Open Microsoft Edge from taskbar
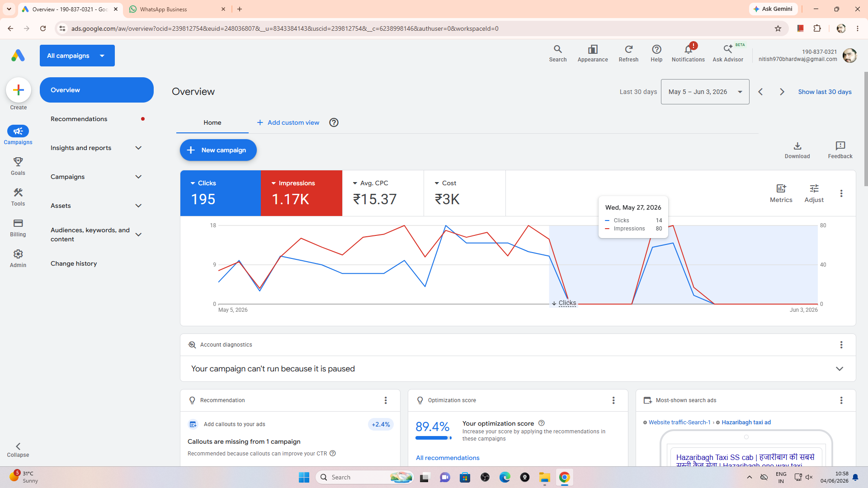This screenshot has height=488, width=868. pos(505,477)
